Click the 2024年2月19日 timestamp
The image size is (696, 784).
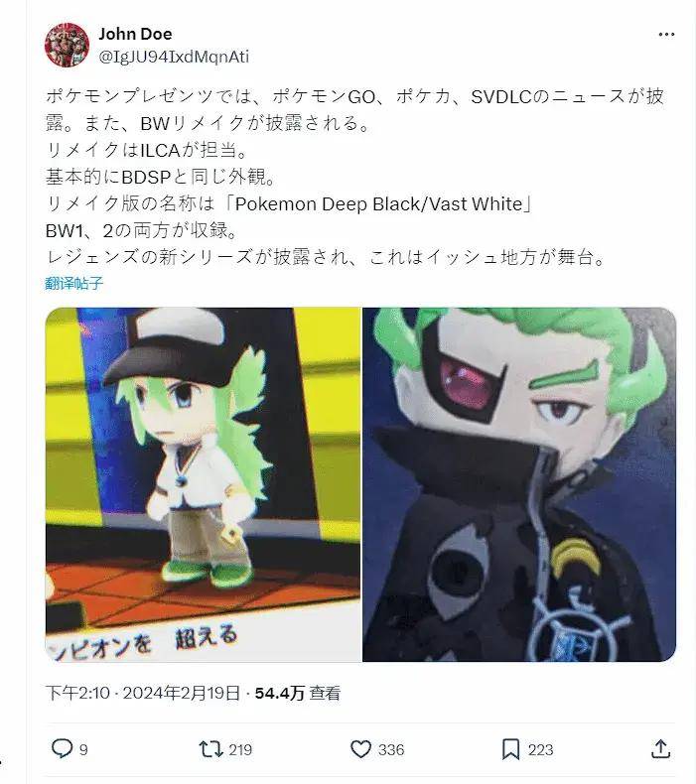pos(181,693)
